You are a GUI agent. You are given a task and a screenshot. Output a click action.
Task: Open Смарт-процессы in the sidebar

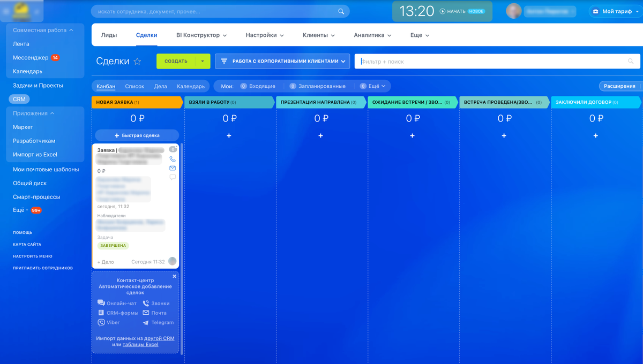(x=36, y=197)
